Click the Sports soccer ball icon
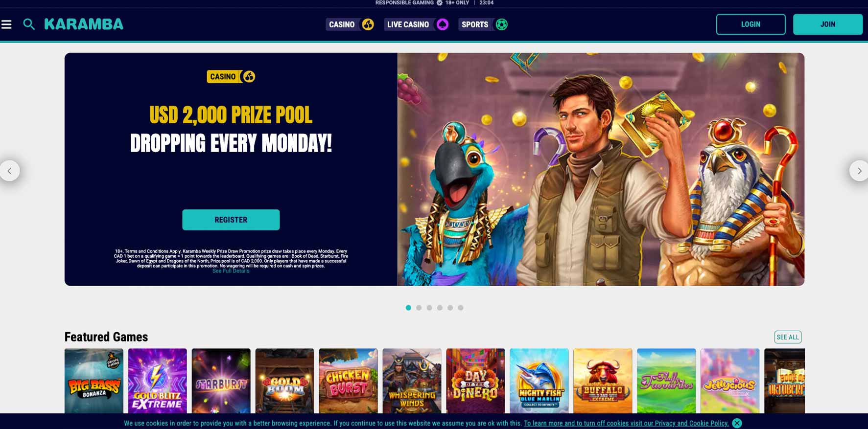Image resolution: width=868 pixels, height=429 pixels. 501,24
